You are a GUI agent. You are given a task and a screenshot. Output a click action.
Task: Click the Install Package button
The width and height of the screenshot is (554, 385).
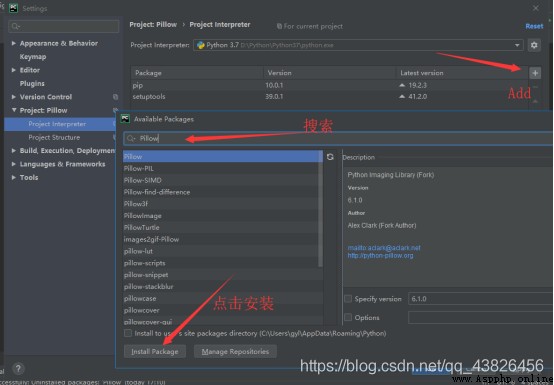155,351
